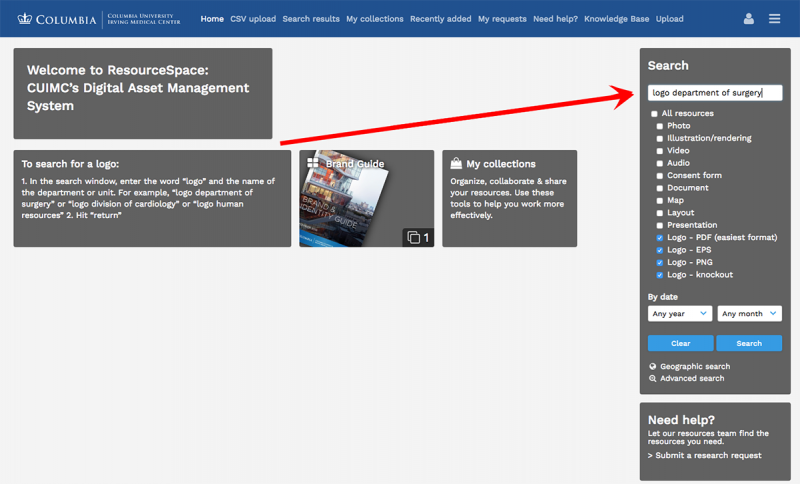Viewport: 800px width, 484px height.
Task: Tick the Photo checkbox
Action: click(x=660, y=126)
